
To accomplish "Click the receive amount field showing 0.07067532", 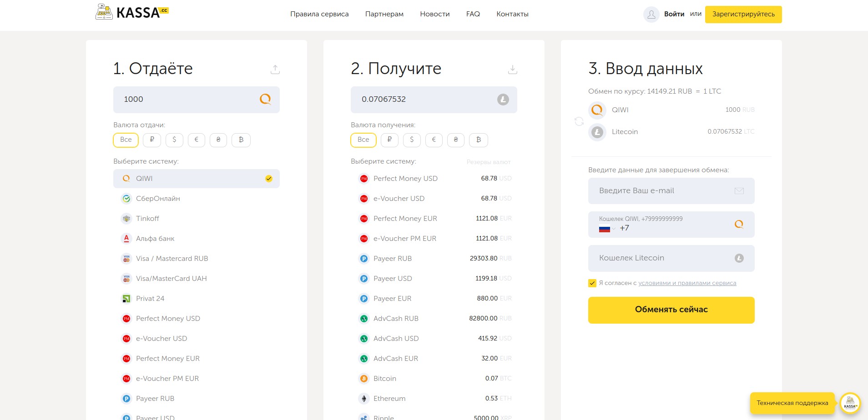I will (434, 100).
